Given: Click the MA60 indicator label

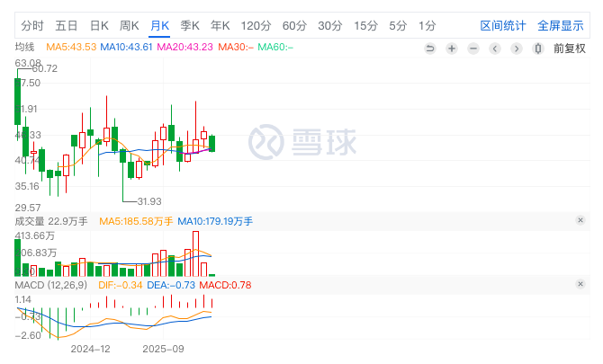Looking at the screenshot, I should 275,48.
